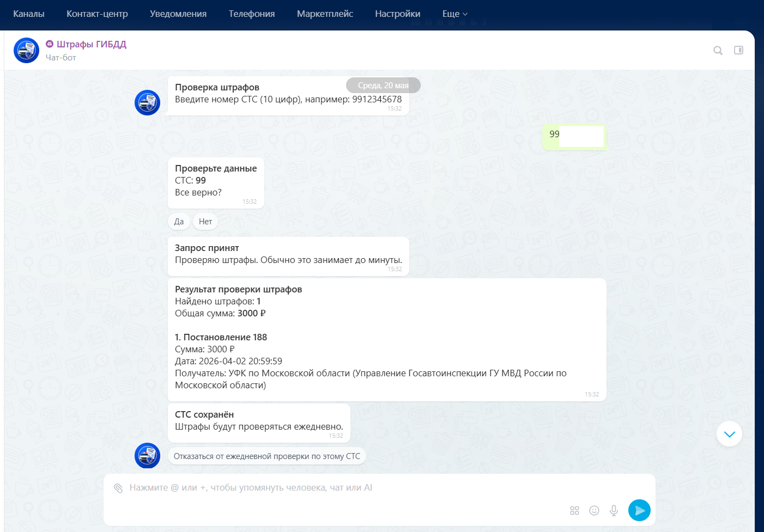Viewport: 764px width, 532px height.
Task: Record a voice message with microphone icon
Action: coord(614,510)
